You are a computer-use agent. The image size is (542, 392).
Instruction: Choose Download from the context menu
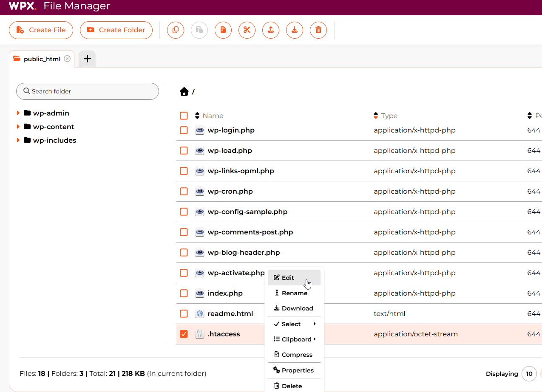(294, 308)
